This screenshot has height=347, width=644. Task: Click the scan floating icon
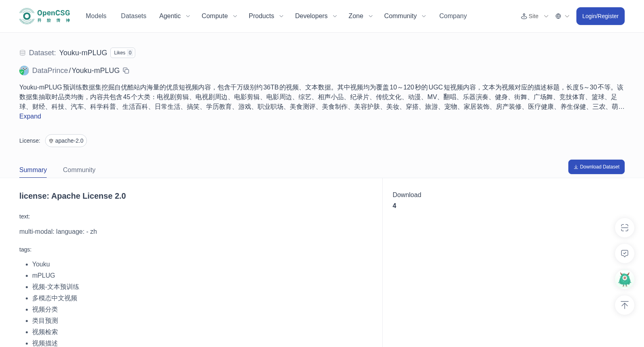[x=625, y=228]
